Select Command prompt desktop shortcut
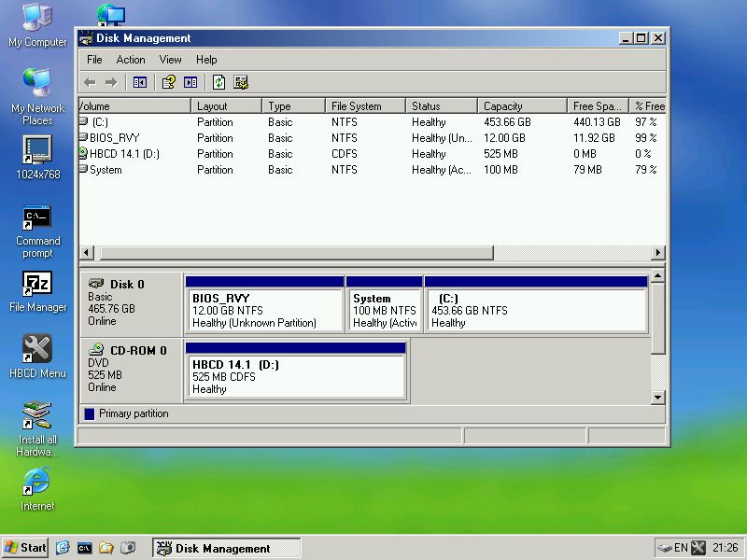This screenshot has width=747, height=560. pos(37,231)
